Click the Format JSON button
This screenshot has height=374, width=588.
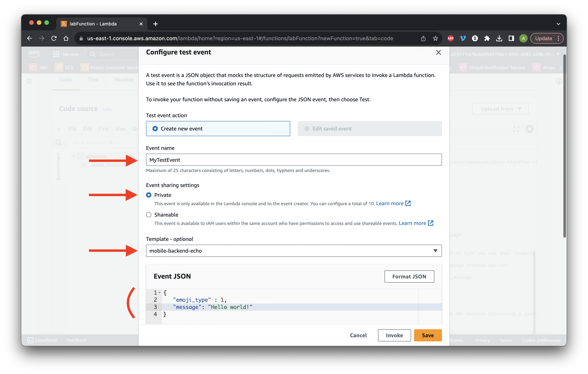409,276
